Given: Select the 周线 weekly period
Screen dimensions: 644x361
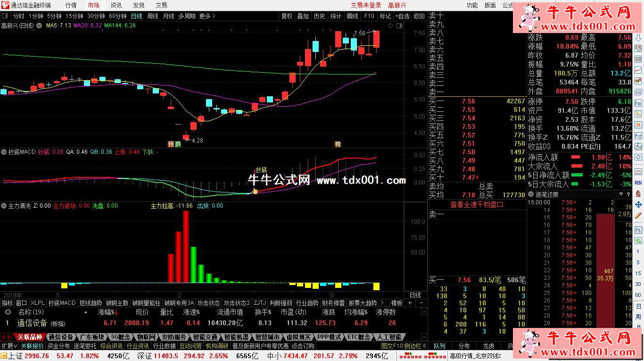Looking at the screenshot, I should pos(153,16).
